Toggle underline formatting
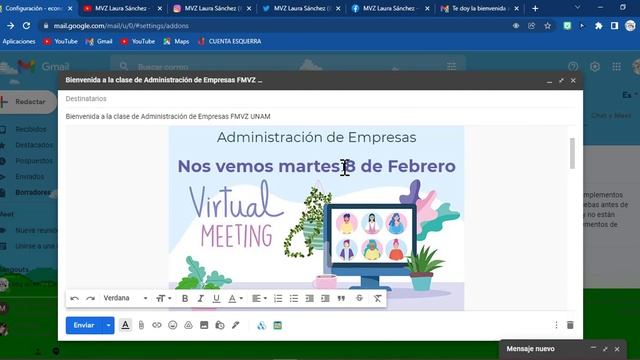Screen dimensions: 640x360 (216, 298)
